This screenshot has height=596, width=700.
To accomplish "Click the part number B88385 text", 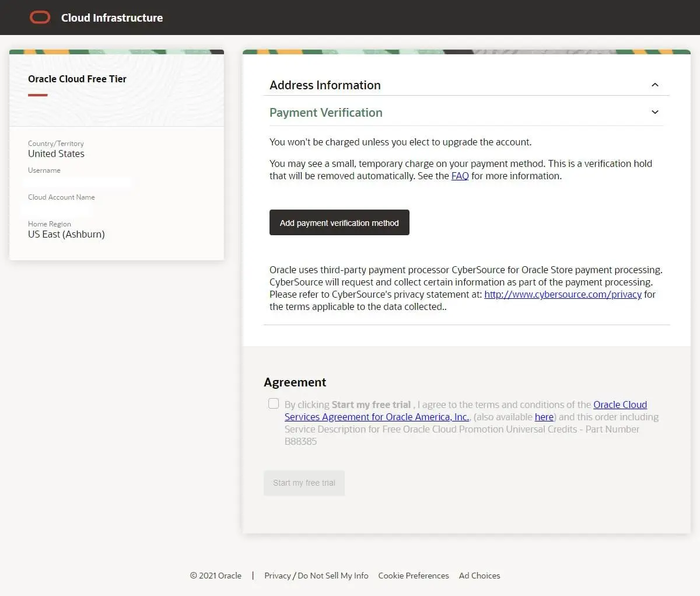I will pos(301,441).
